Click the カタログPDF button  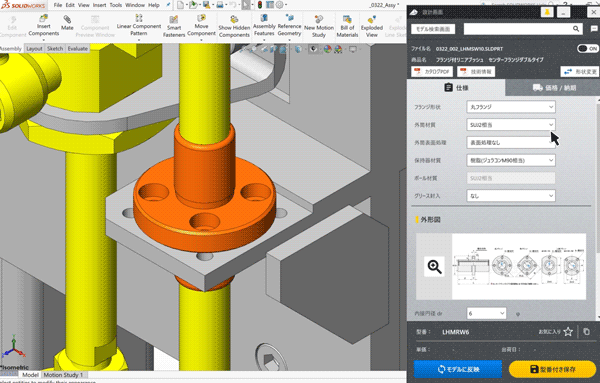(x=432, y=72)
